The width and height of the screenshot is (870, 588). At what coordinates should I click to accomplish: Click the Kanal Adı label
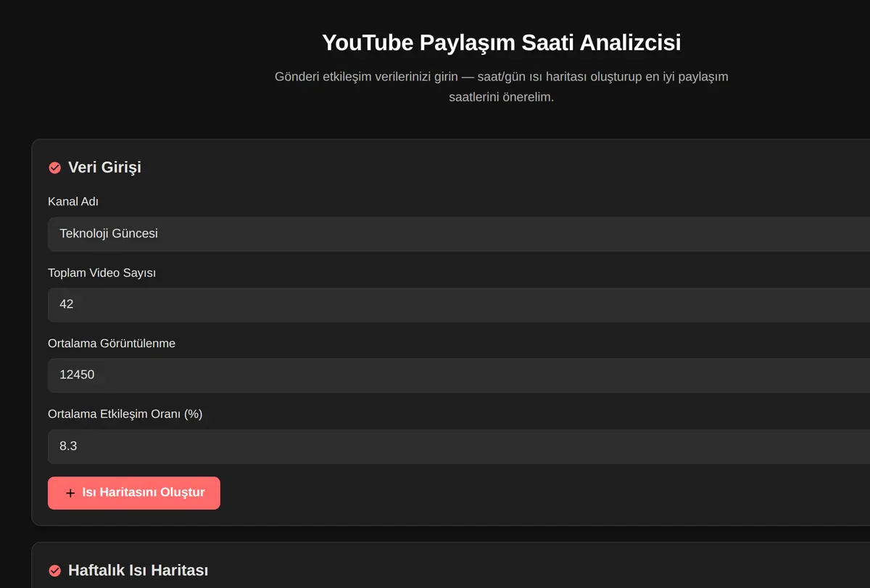(x=73, y=202)
